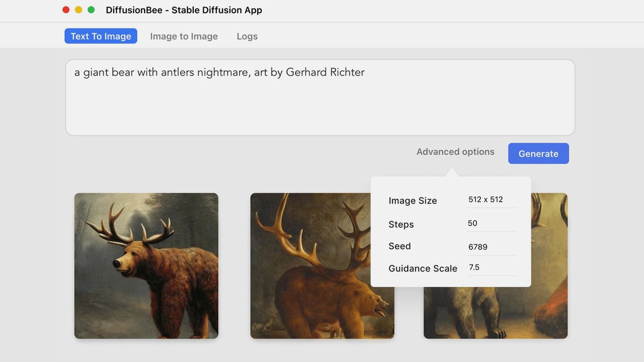Click the Generate button

(538, 153)
